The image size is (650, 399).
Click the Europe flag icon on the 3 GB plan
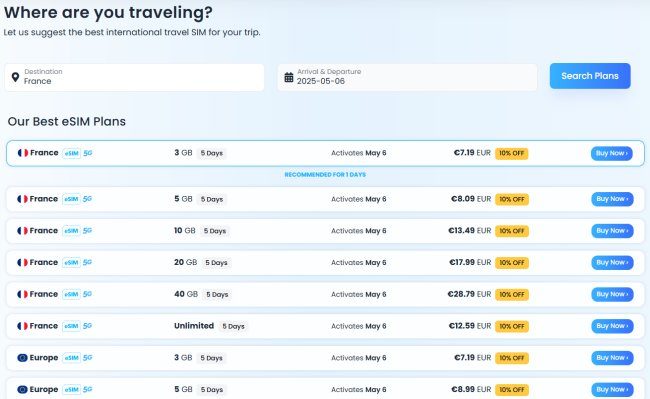tap(22, 358)
